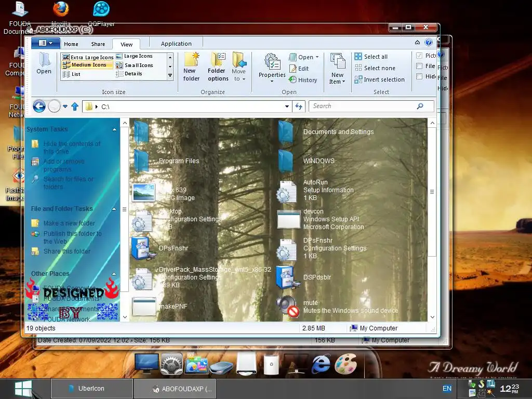Open recent locations dropdown next to Forward

[65, 107]
